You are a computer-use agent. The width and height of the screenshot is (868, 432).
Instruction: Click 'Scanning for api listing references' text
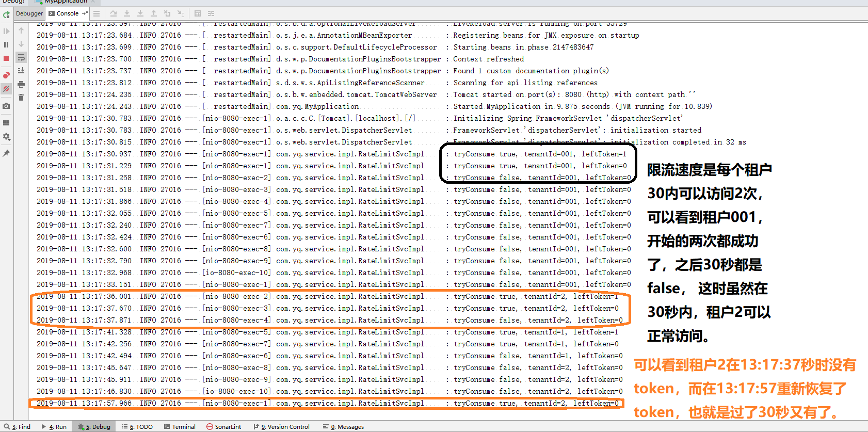click(x=525, y=83)
